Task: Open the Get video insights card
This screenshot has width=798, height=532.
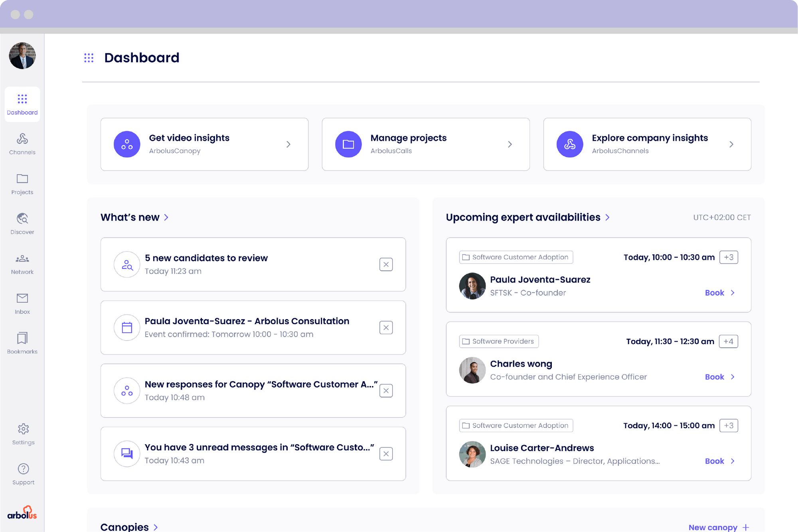Action: tap(204, 144)
